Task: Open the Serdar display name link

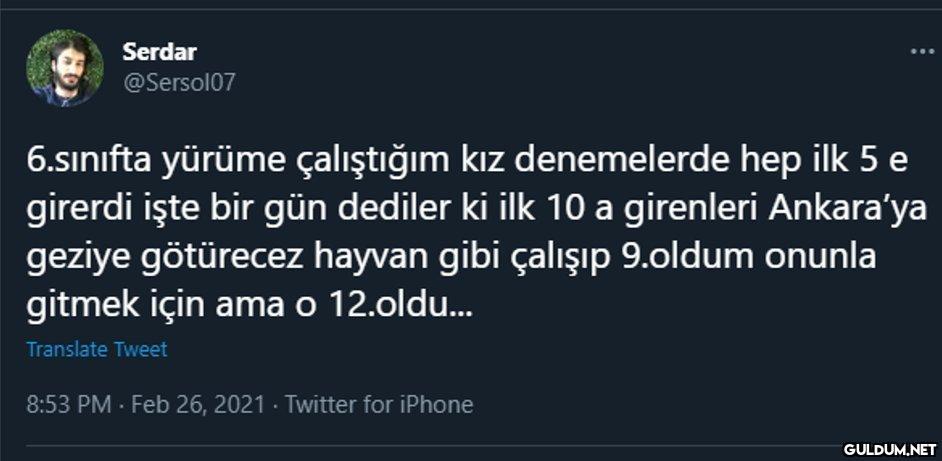Action: 159,50
